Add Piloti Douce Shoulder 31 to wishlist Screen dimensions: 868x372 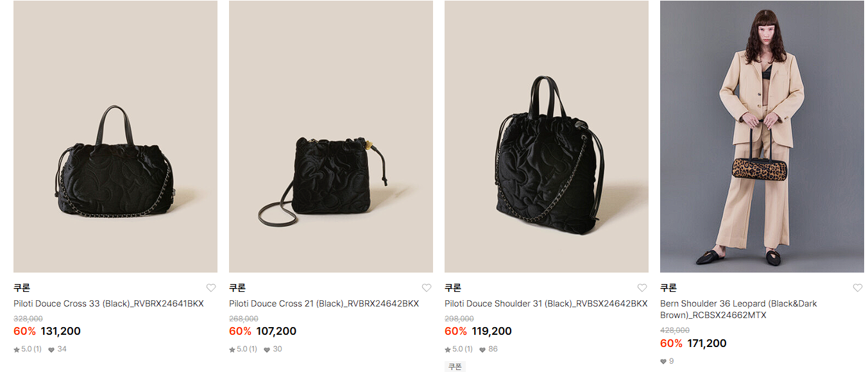click(x=642, y=288)
